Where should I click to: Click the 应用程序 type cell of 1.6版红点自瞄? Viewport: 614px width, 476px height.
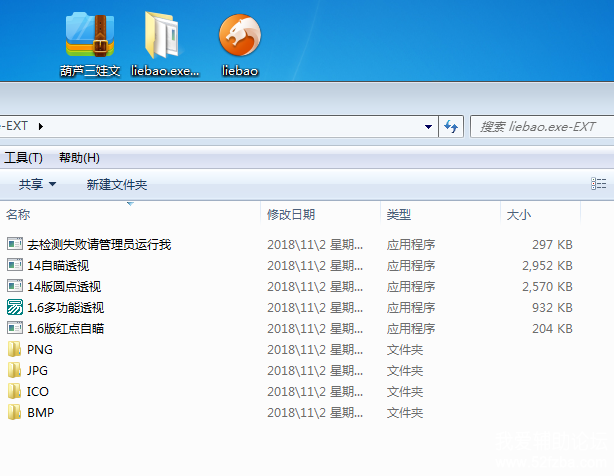(x=411, y=328)
